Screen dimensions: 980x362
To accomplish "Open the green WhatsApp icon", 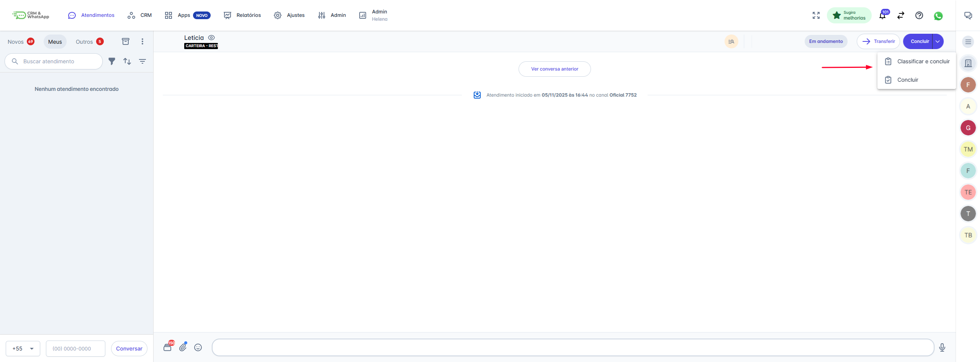I will 938,16.
